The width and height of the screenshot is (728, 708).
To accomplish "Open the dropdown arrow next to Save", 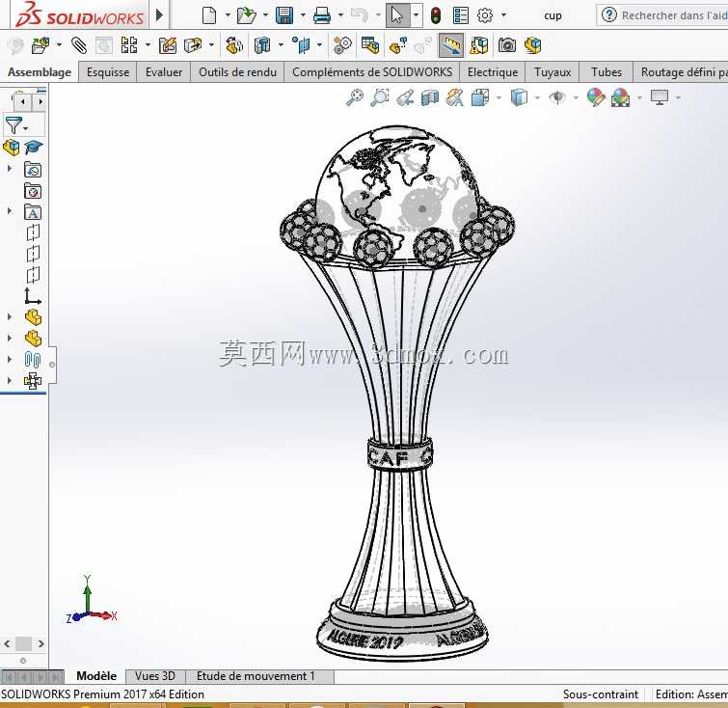I will point(303,15).
